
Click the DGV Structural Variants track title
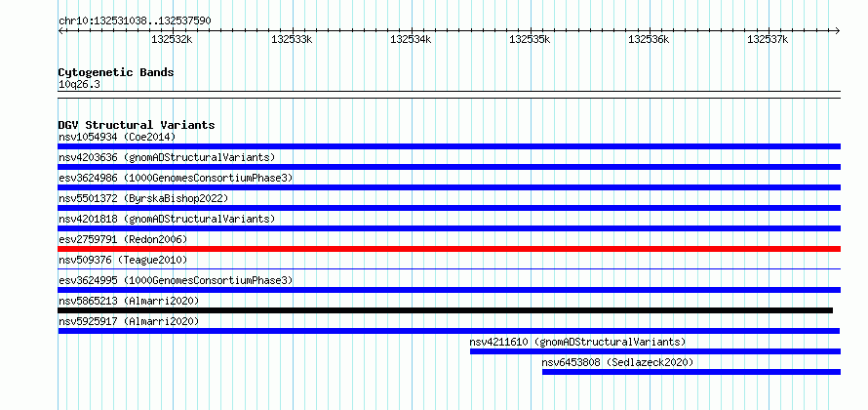(137, 125)
